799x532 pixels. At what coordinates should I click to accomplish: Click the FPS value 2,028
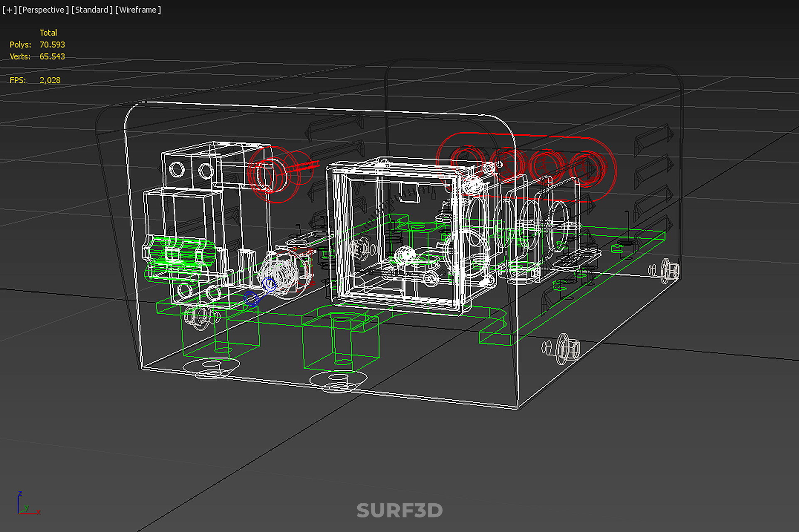pos(50,80)
